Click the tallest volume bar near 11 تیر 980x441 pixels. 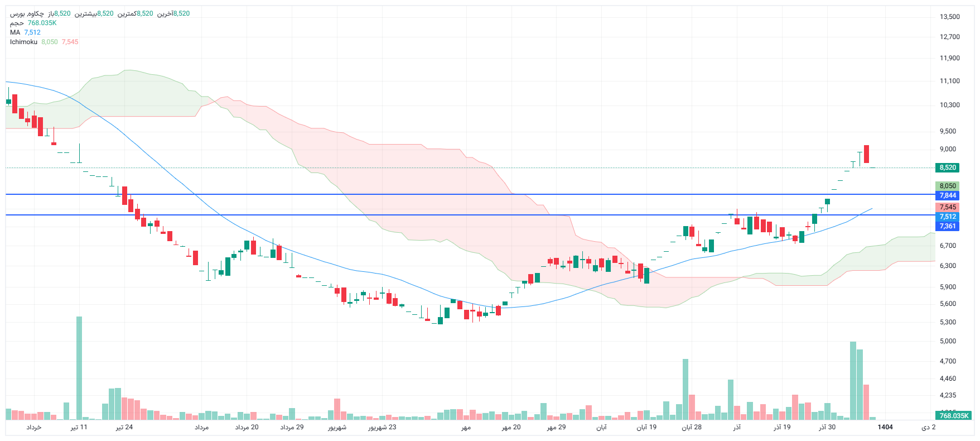79,368
